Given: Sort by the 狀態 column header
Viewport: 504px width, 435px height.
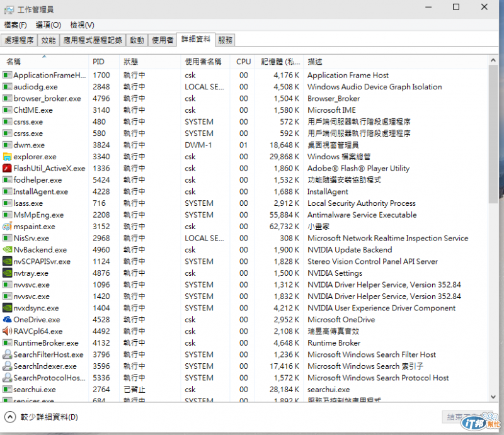Looking at the screenshot, I should (149, 62).
